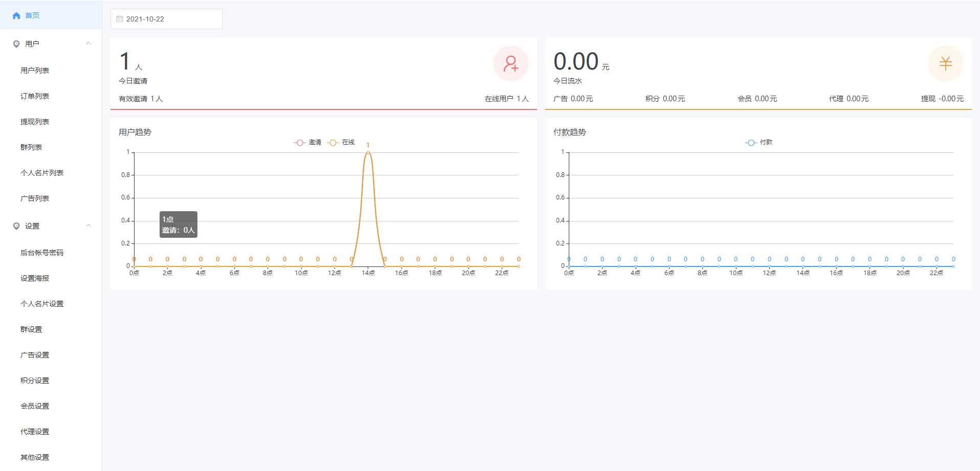Click the location pin icon beside 用户
Image resolution: width=980 pixels, height=471 pixels.
pyautogui.click(x=16, y=44)
